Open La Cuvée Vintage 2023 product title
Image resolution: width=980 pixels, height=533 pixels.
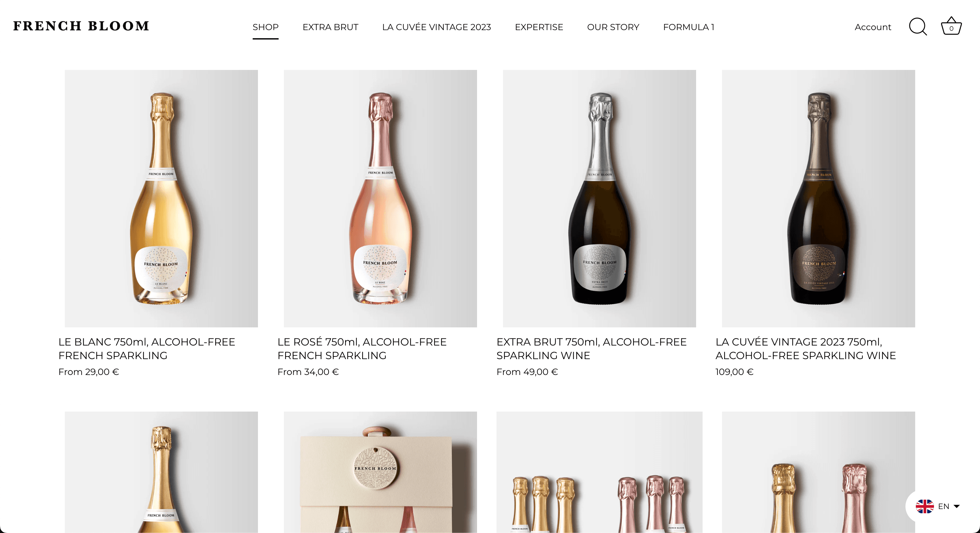click(806, 348)
